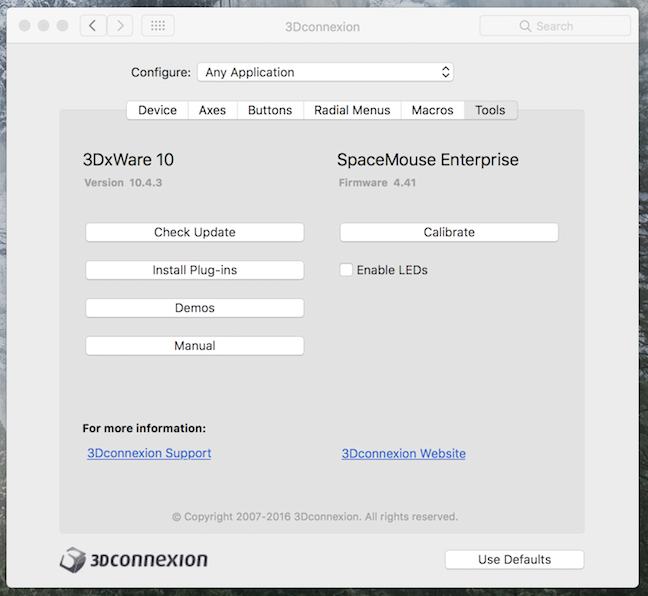This screenshot has width=648, height=596.
Task: Calibrate the SpaceMouse Enterprise
Action: click(x=449, y=232)
